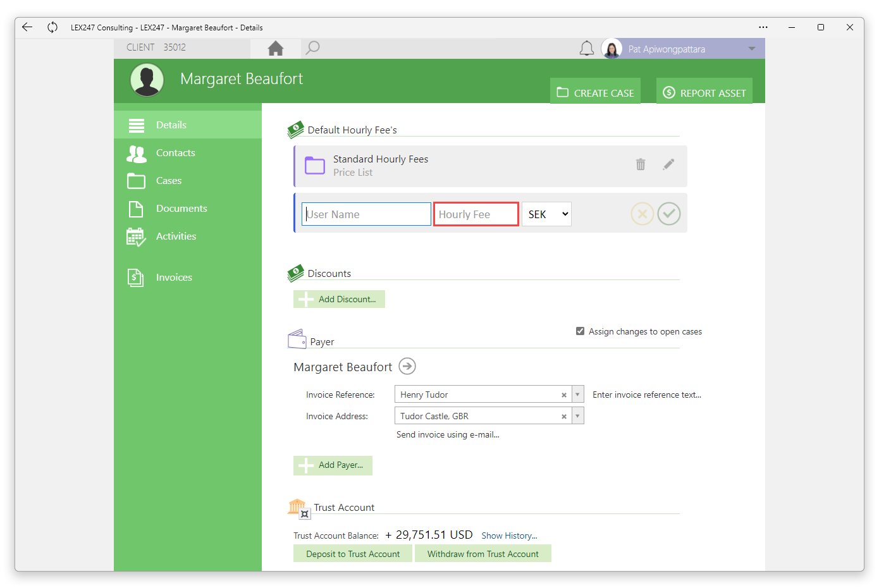Focus the User Name input field
Image resolution: width=879 pixels, height=588 pixels.
367,214
